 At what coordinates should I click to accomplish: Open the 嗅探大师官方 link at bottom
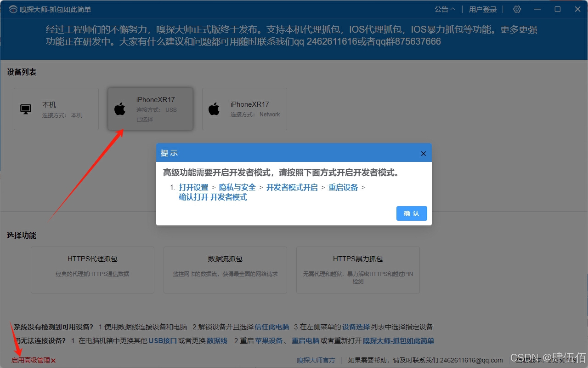pos(316,360)
